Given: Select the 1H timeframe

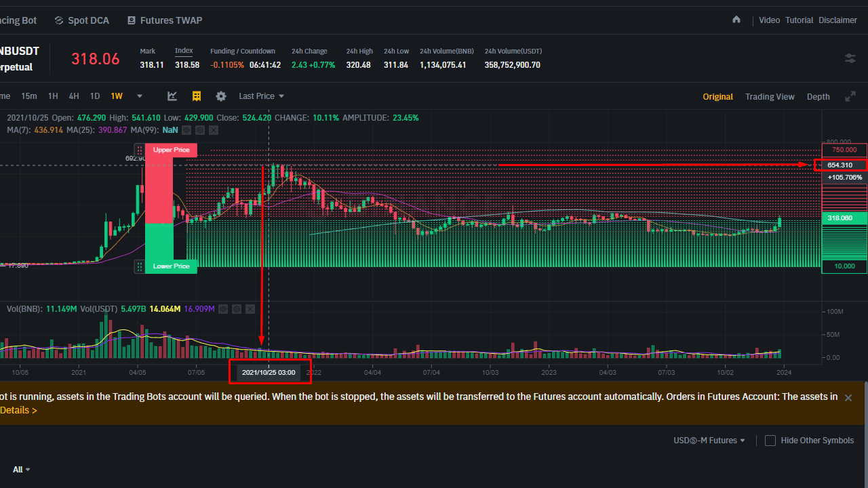Looking at the screenshot, I should (53, 96).
